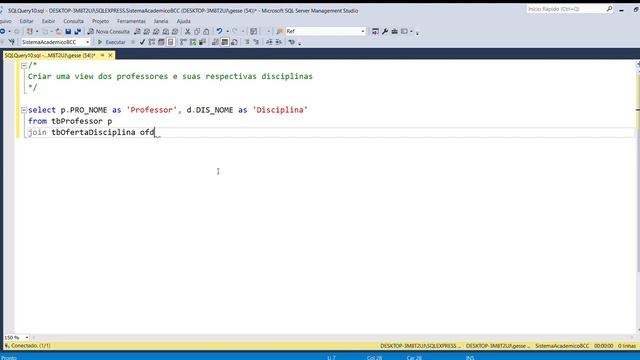This screenshot has height=360, width=640.
Task: Toggle Include Live Query Statistics
Action: pos(193,42)
